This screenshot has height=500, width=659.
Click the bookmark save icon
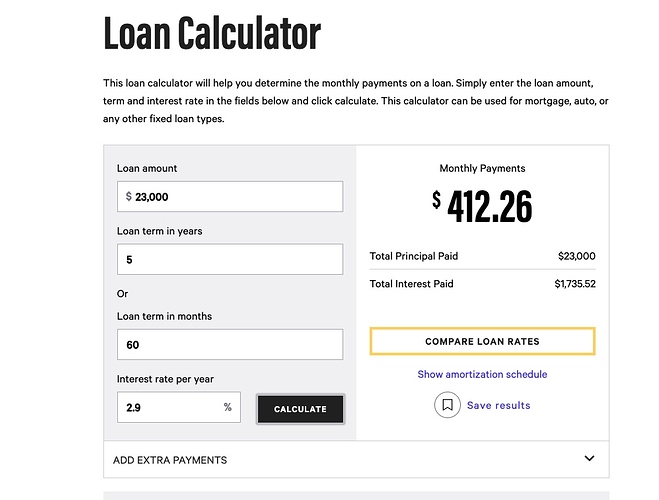click(447, 405)
